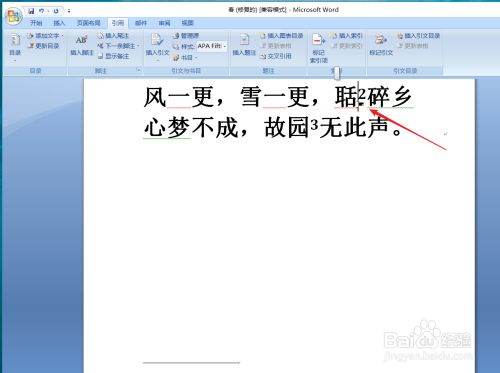The height and width of the screenshot is (373, 500).
Task: Open 添加文字 (Add Text) dropdown
Action: pos(45,36)
